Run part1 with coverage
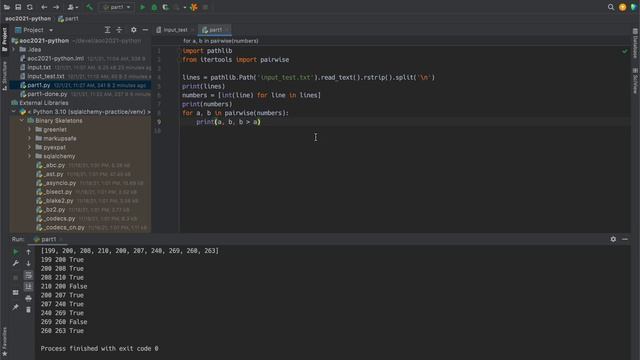The height and width of the screenshot is (360, 640). 166,7
